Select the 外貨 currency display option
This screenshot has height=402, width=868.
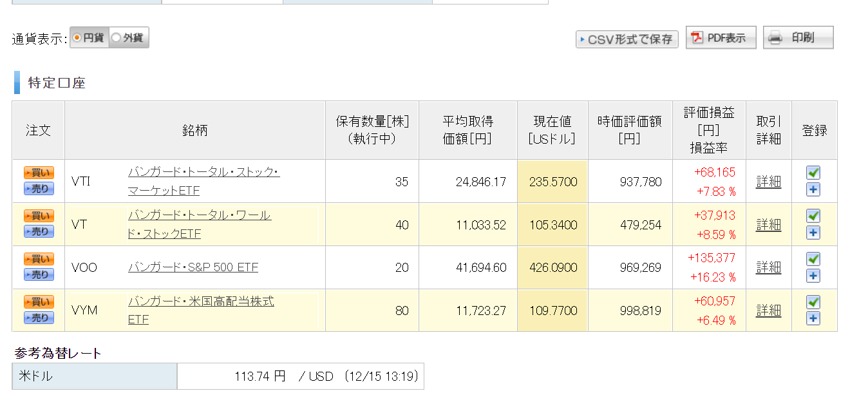click(x=129, y=37)
